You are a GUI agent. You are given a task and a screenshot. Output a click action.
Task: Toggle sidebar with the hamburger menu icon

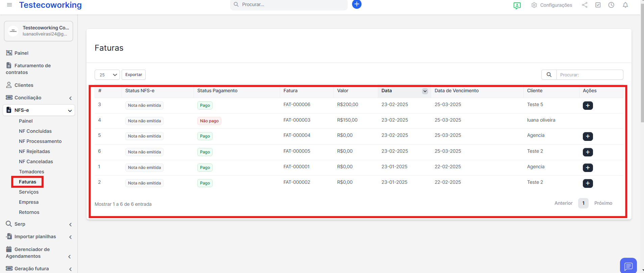pos(9,5)
